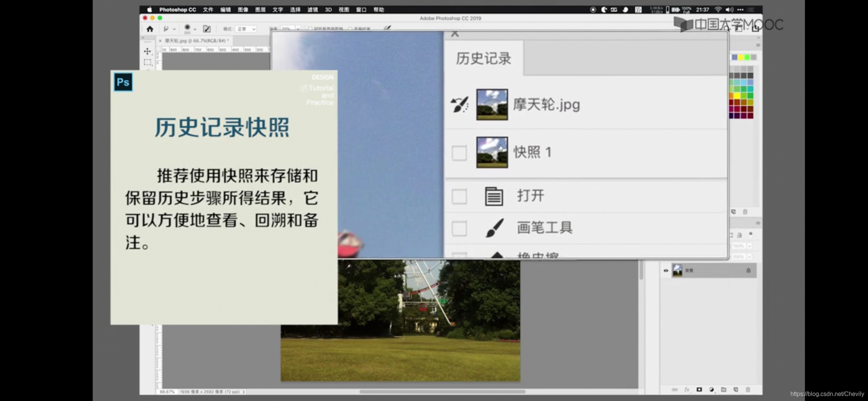
Task: Open the 3D menu
Action: [328, 10]
